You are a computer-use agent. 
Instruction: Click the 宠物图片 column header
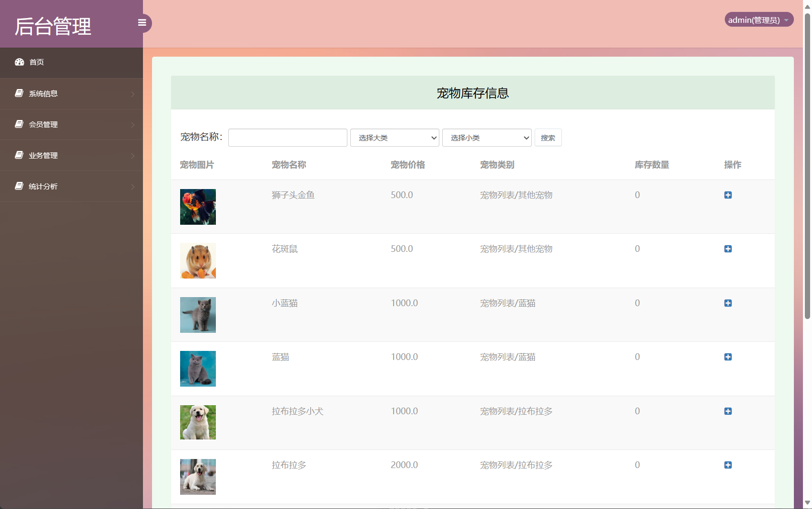click(x=197, y=165)
